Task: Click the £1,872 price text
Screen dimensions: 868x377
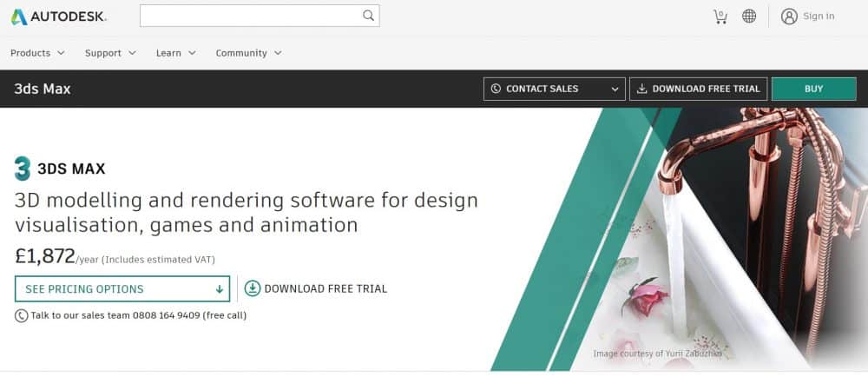Action: coord(45,255)
